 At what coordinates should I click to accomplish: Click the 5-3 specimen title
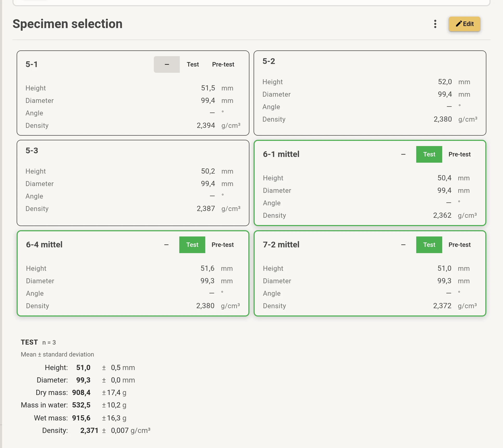tap(32, 151)
